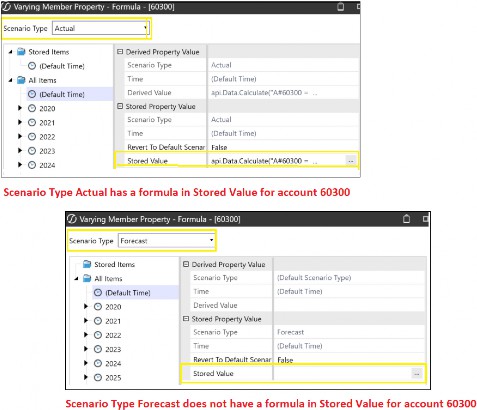Open ellipsis editor for Forecast Stored Value

point(416,374)
